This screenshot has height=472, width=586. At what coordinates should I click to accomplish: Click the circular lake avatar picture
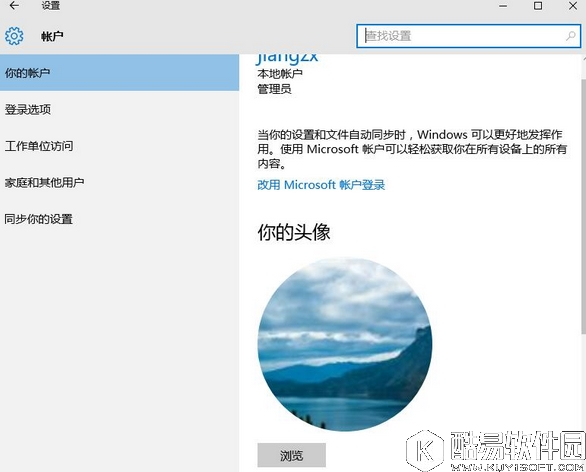coord(345,344)
